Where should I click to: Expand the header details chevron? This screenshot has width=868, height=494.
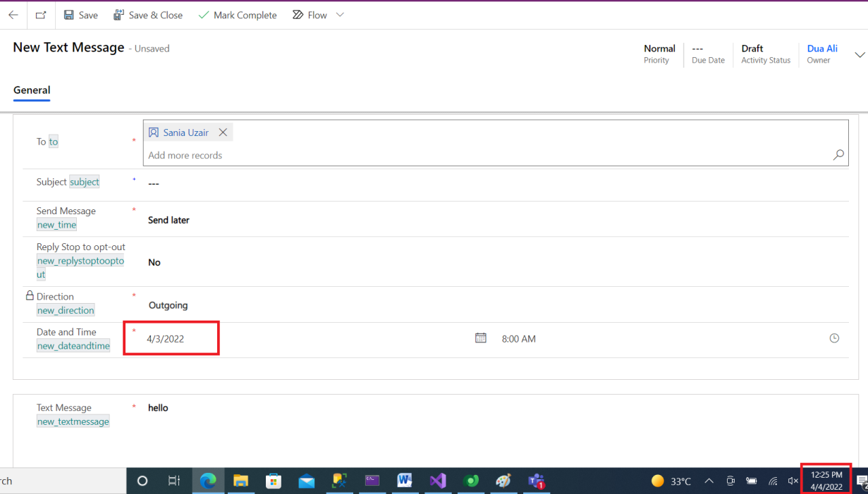tap(859, 55)
